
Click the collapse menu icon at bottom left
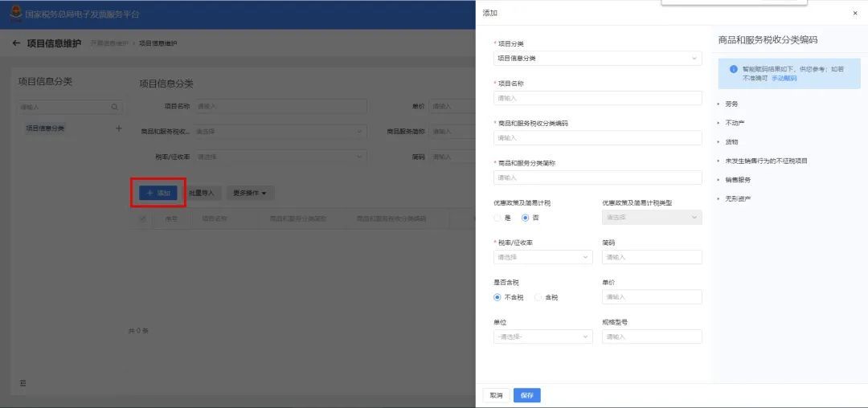[23, 383]
